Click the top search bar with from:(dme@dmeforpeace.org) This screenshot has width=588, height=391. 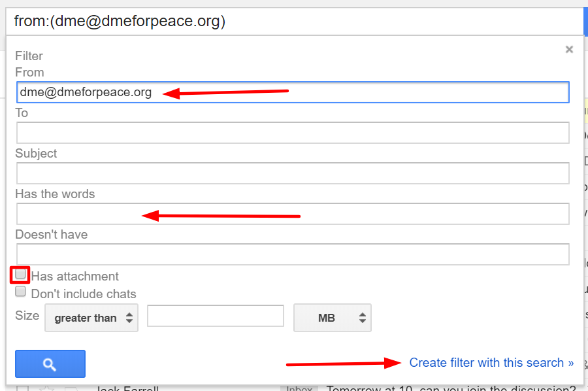[295, 22]
